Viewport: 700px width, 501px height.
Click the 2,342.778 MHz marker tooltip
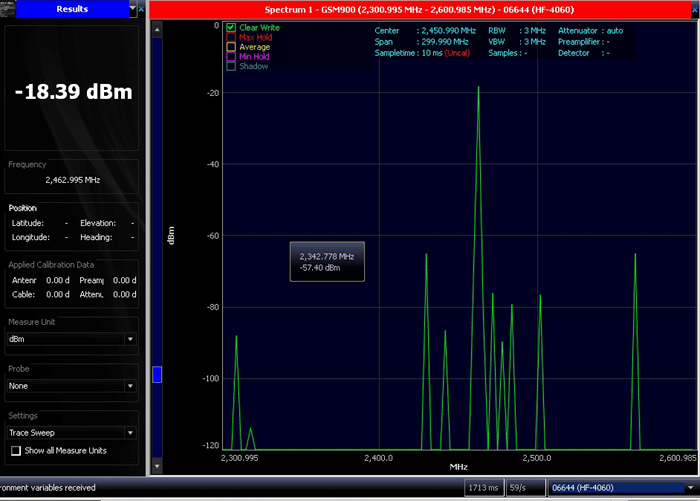pos(327,262)
